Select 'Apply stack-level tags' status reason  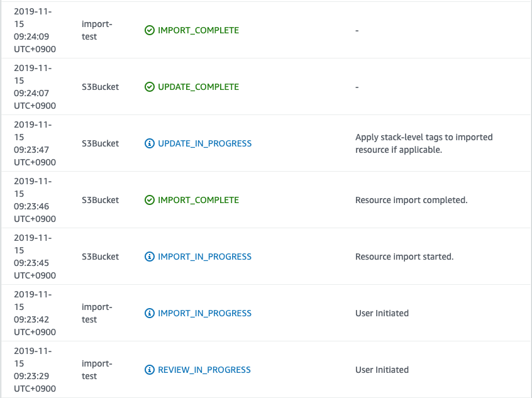424,143
